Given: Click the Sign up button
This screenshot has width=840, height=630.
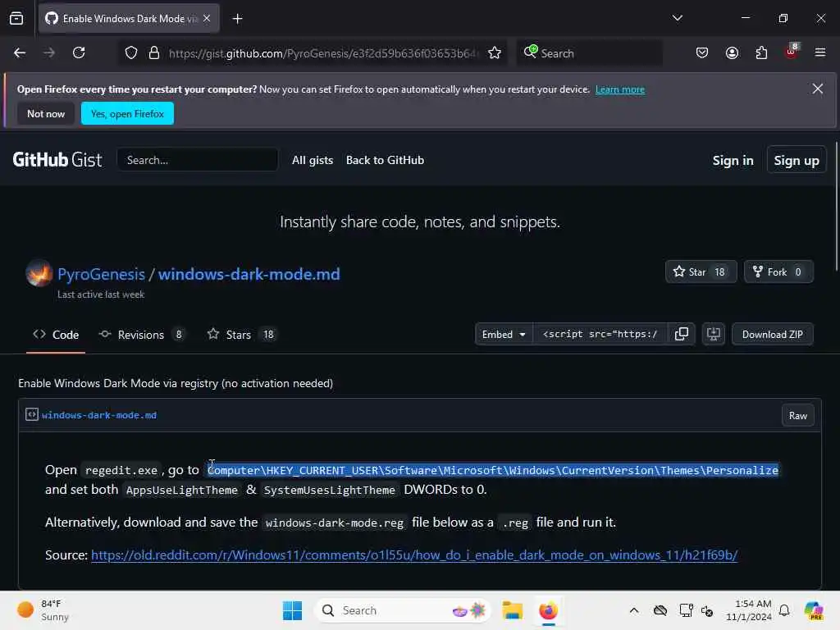Looking at the screenshot, I should [796, 160].
